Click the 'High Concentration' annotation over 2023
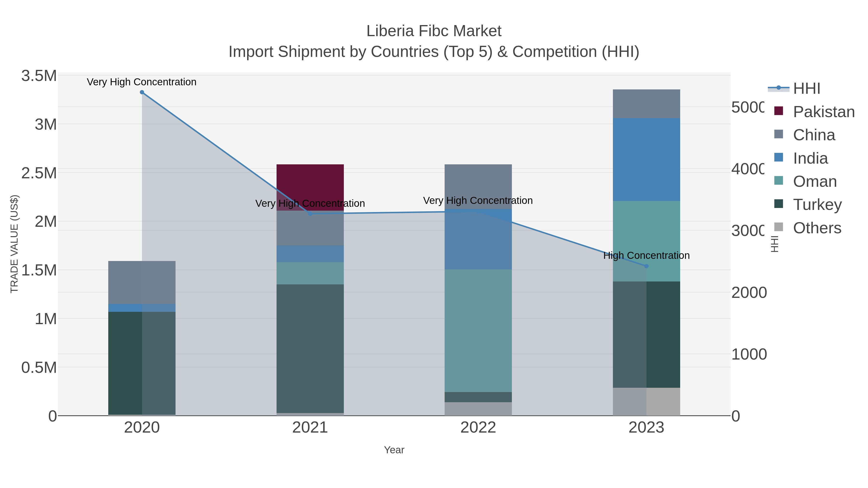Viewport: 868px width, 488px height. 646,255
